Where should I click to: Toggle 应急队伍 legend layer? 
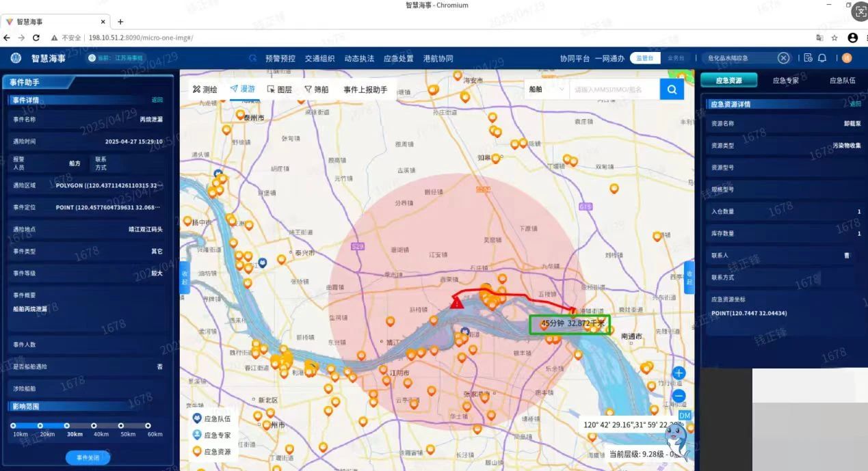pos(212,418)
